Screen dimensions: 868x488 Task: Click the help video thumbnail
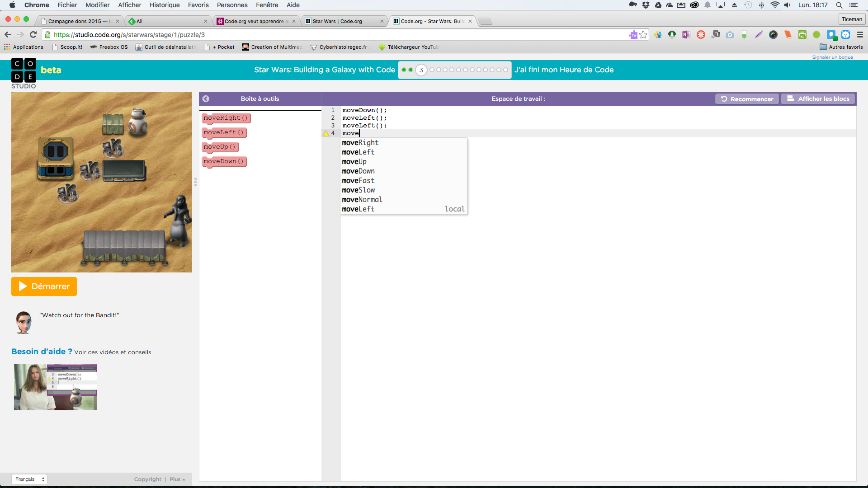coord(55,387)
